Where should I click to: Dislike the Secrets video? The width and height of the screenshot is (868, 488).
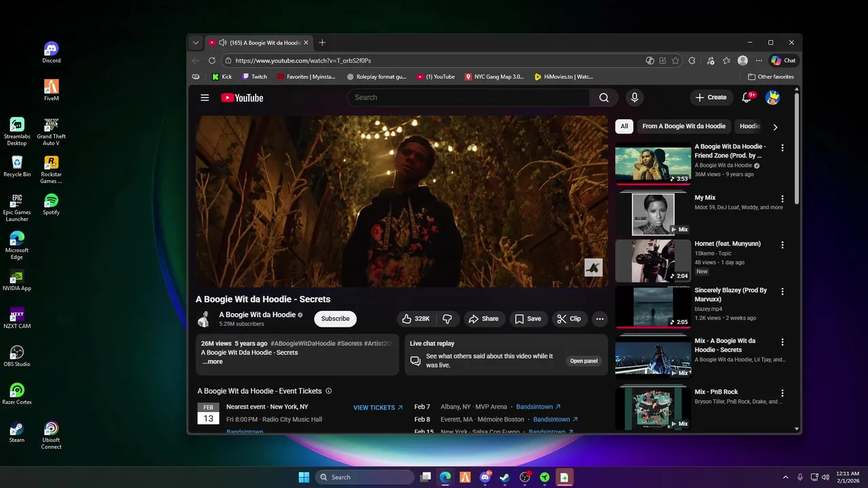click(448, 319)
